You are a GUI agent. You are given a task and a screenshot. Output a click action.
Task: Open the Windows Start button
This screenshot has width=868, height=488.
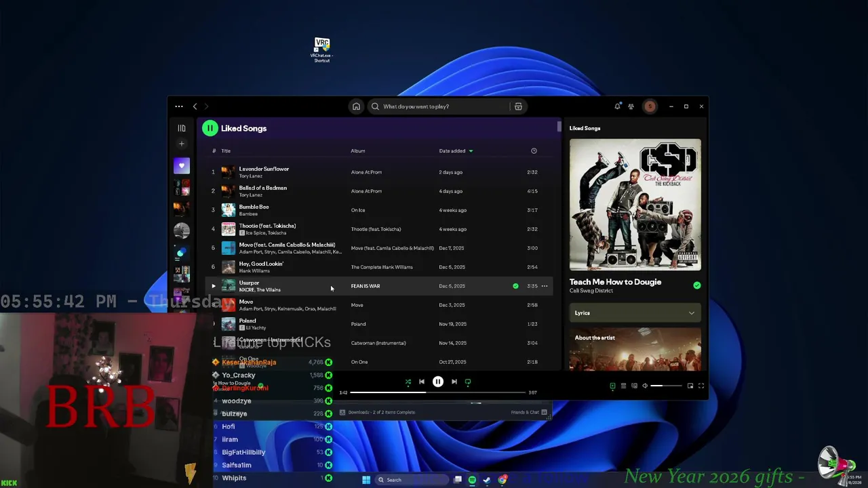tap(366, 480)
